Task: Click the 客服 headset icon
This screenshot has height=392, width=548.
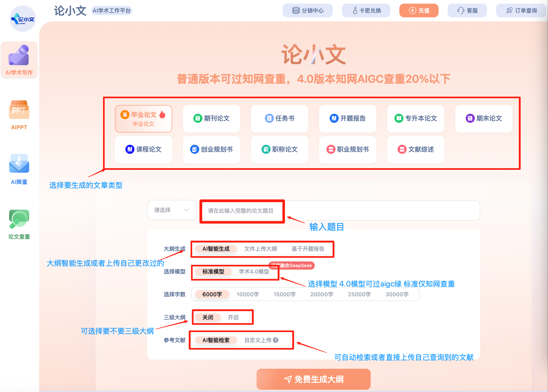Action: pos(461,11)
